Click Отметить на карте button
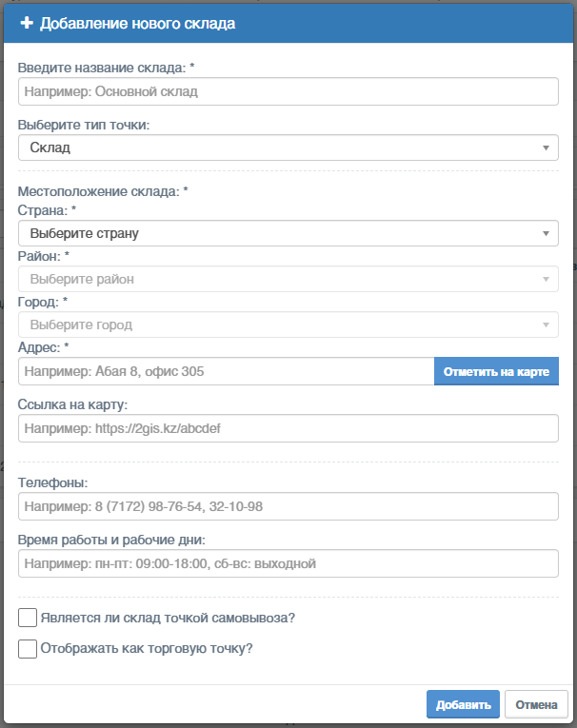The height and width of the screenshot is (728, 577). (x=496, y=371)
